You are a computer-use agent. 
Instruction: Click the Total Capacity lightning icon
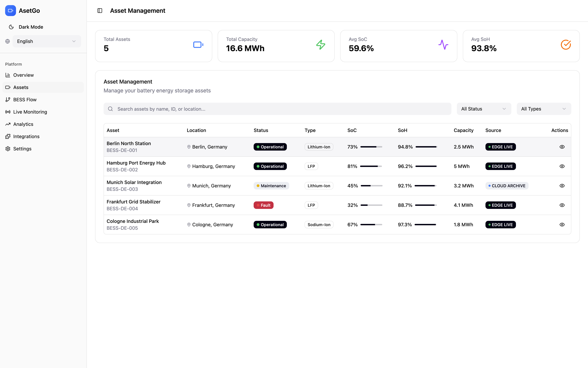click(321, 45)
